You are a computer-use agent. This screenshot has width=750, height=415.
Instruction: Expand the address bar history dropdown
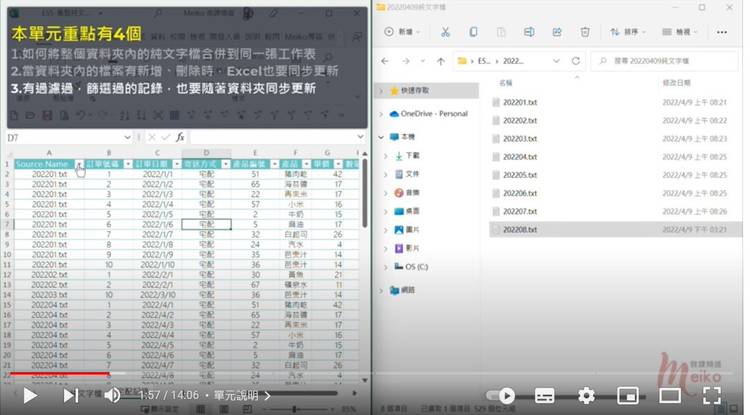[556, 61]
